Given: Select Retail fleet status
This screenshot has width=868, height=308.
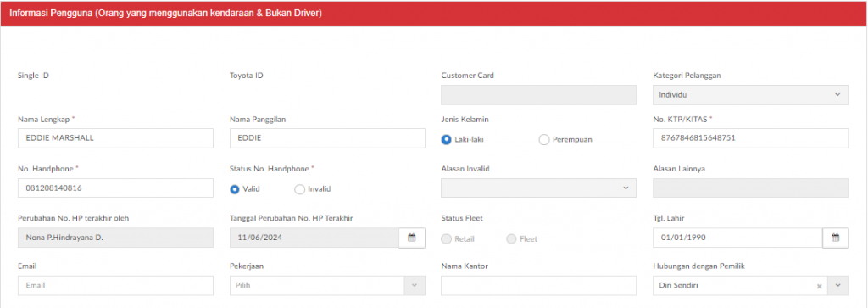Looking at the screenshot, I should [x=446, y=238].
